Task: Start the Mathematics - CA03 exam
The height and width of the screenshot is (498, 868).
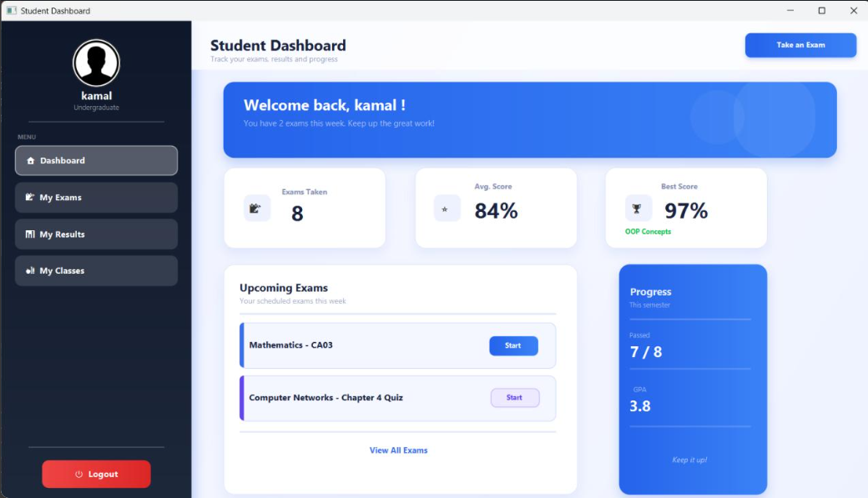Action: pyautogui.click(x=513, y=345)
